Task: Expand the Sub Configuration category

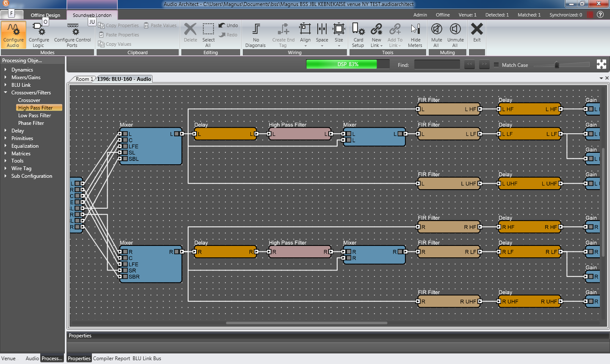Action: [x=6, y=176]
